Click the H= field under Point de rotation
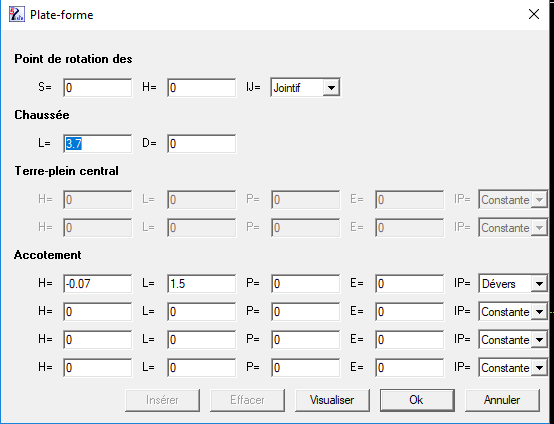The width and height of the screenshot is (554, 424). point(201,87)
